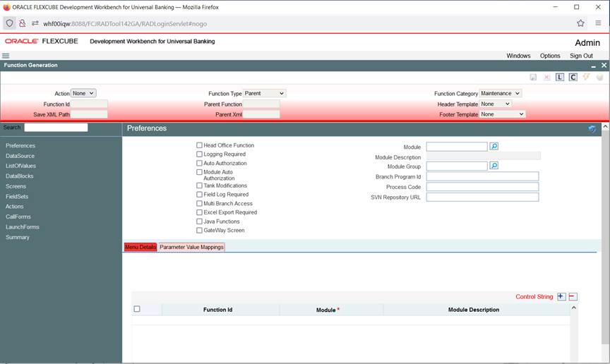Select ListOfValues in the left tree
This screenshot has height=364, width=610.
tap(20, 166)
